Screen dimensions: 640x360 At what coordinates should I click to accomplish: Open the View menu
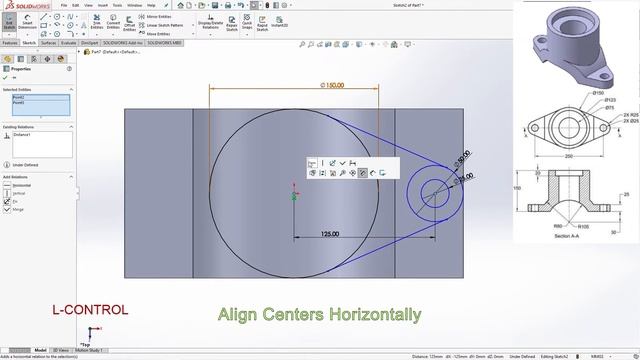[88, 5]
